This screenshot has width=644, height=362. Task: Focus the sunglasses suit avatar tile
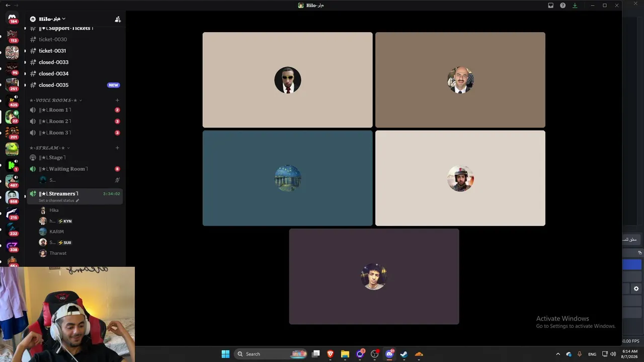287,80
